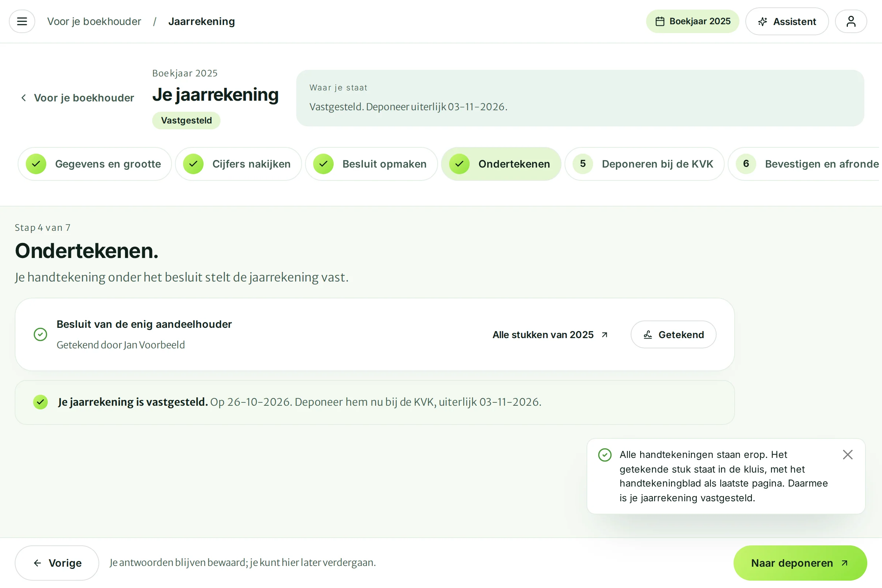The width and height of the screenshot is (882, 588).
Task: Click 'Vastgesteld. Deponeer uiterlijk 03-11-2026.' text
Action: pos(408,107)
